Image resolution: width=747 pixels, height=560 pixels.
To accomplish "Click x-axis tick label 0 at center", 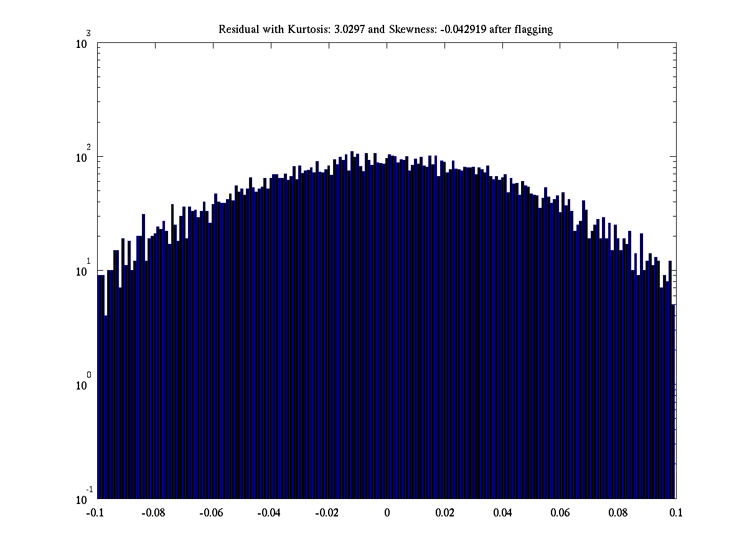I will click(x=387, y=513).
